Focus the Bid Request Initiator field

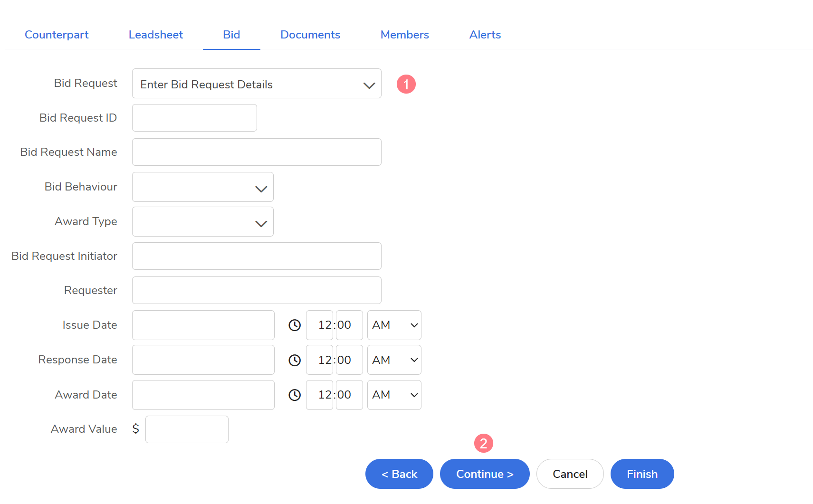pyautogui.click(x=257, y=256)
